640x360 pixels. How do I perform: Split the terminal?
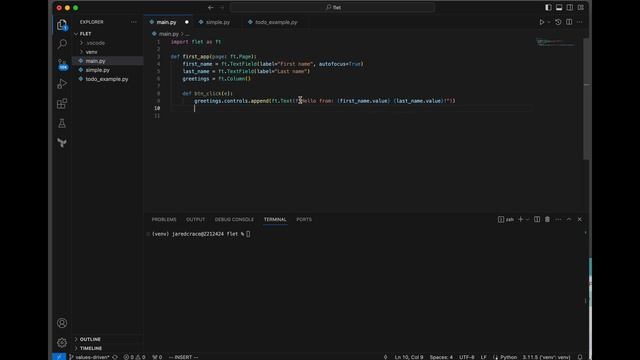tap(537, 220)
